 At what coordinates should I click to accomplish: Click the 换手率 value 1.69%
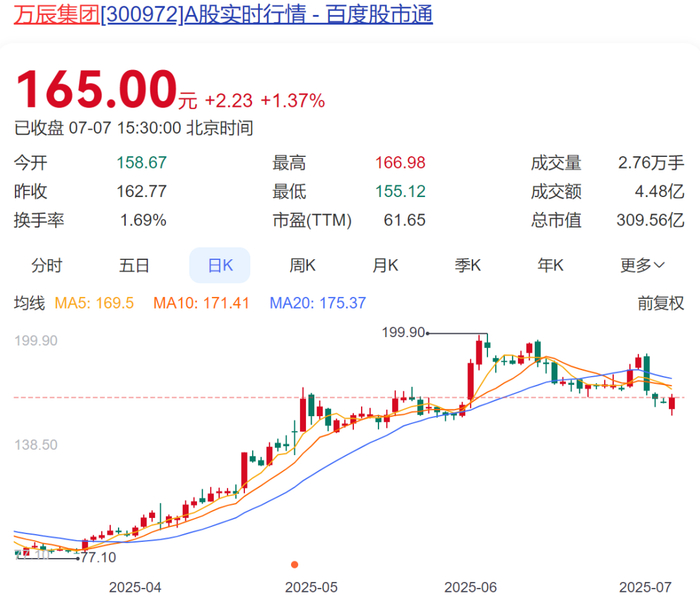pos(143,220)
